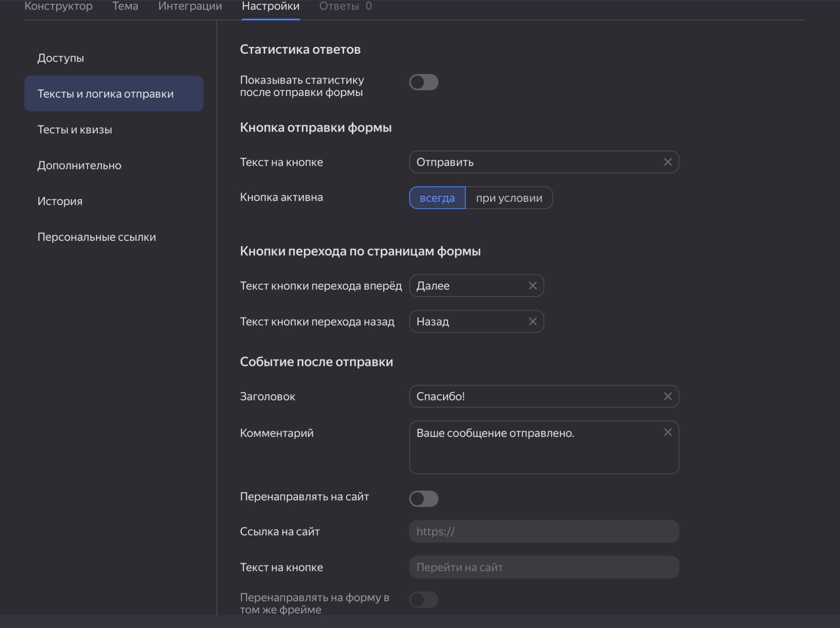Screen dimensions: 840x628
Task: Switch to the Тема tab
Action: 125,7
